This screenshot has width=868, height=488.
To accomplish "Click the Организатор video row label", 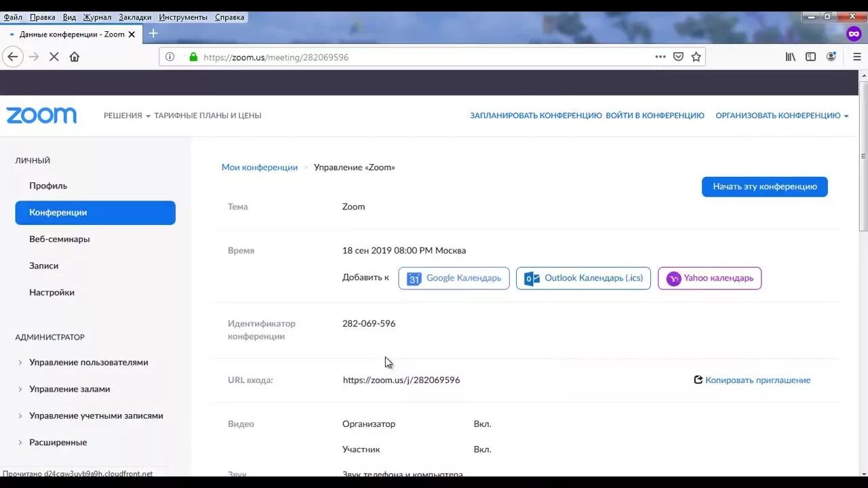I will 369,424.
